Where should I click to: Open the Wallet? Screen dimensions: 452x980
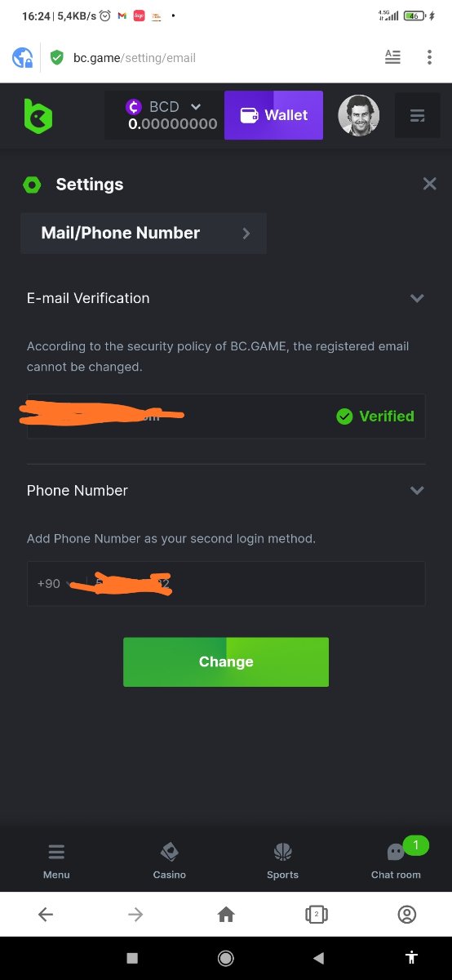273,115
